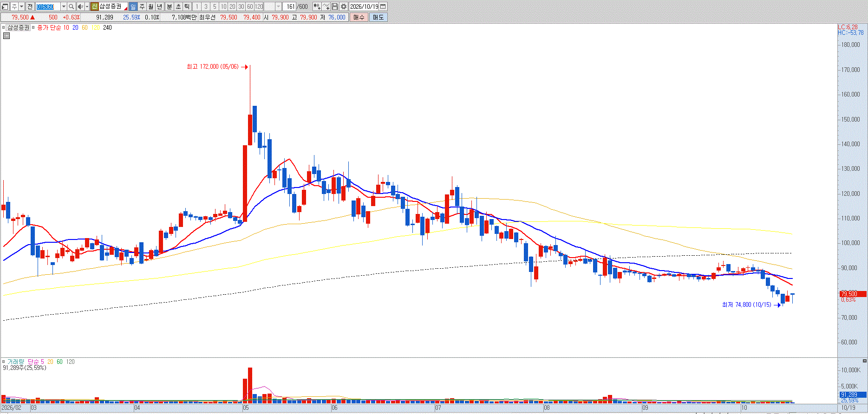Image resolution: width=868 pixels, height=414 pixels.
Task: Click the candle count field showing 161
Action: (290, 6)
